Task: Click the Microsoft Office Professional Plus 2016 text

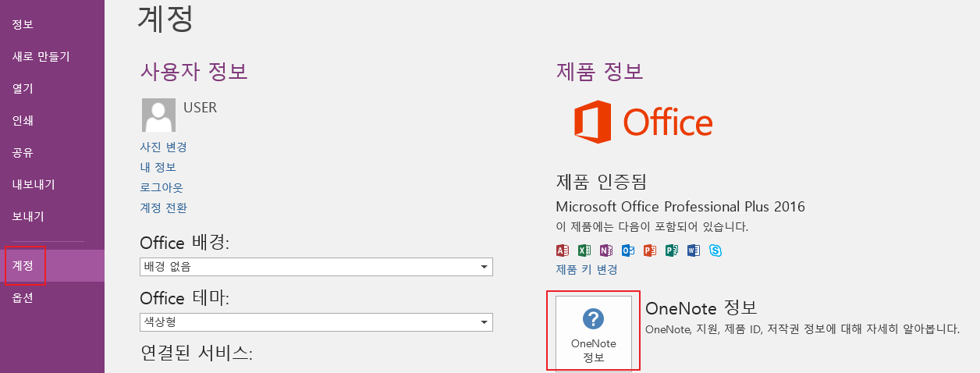Action: coord(680,207)
